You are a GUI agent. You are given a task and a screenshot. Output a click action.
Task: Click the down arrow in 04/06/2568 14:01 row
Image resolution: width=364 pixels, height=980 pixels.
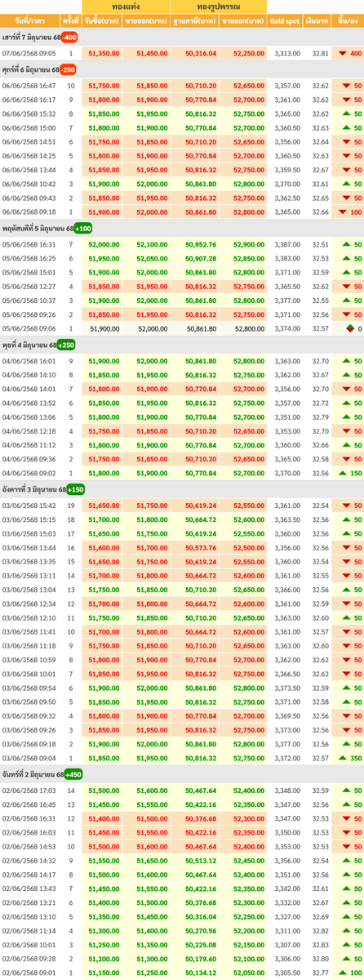[x=347, y=389]
